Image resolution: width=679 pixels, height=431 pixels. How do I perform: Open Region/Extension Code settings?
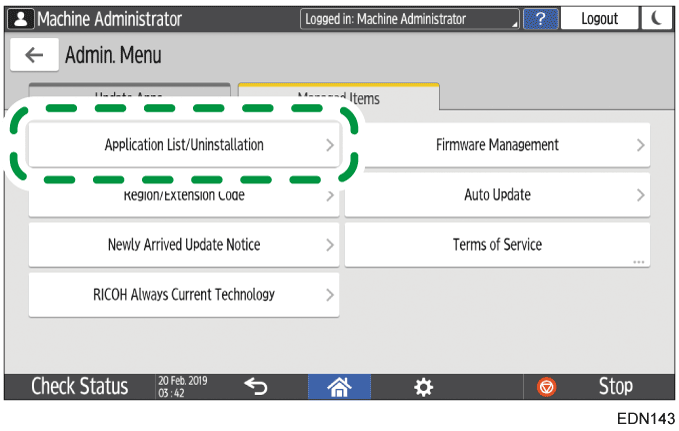pos(184,196)
